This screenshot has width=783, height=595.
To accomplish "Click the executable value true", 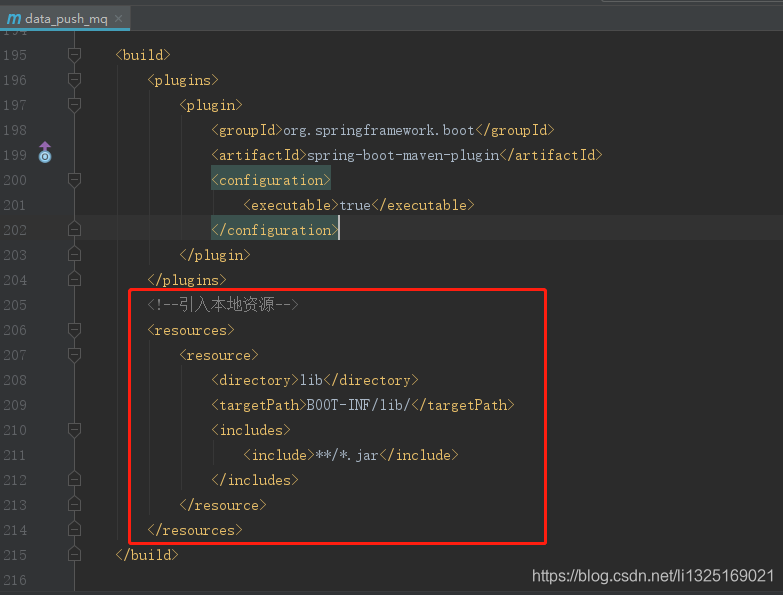I will 355,205.
